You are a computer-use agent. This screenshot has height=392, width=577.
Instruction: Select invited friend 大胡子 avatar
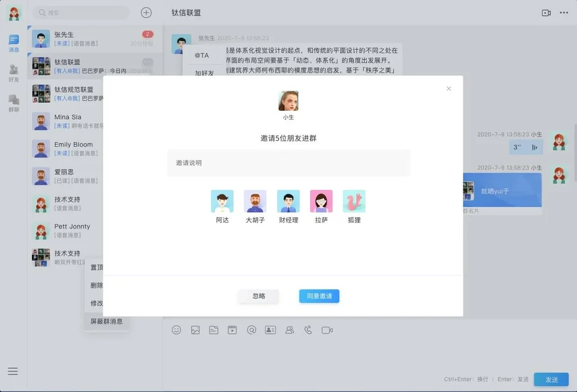[x=255, y=201]
